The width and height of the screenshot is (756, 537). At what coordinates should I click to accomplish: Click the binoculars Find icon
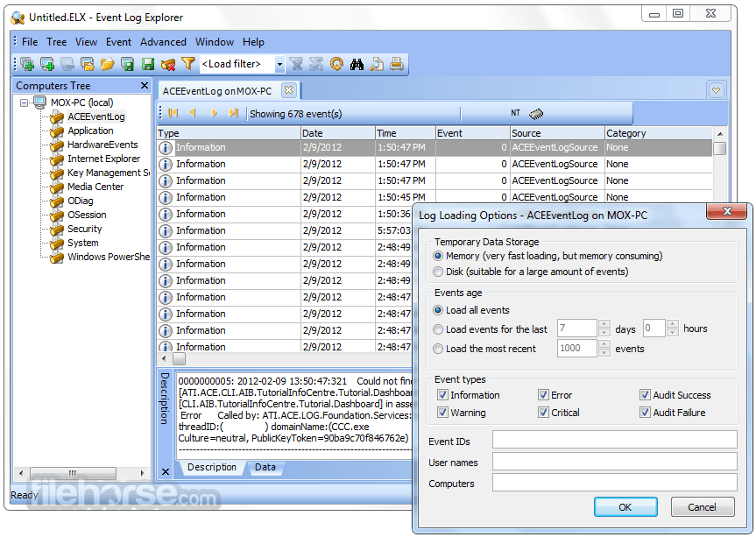point(357,64)
